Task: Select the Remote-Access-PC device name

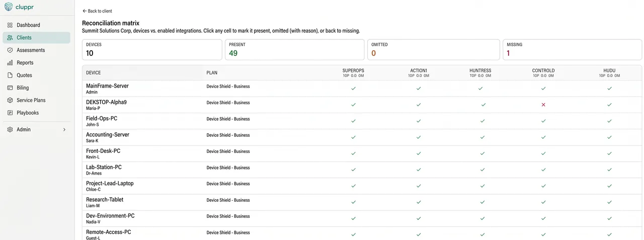Action: click(x=109, y=232)
